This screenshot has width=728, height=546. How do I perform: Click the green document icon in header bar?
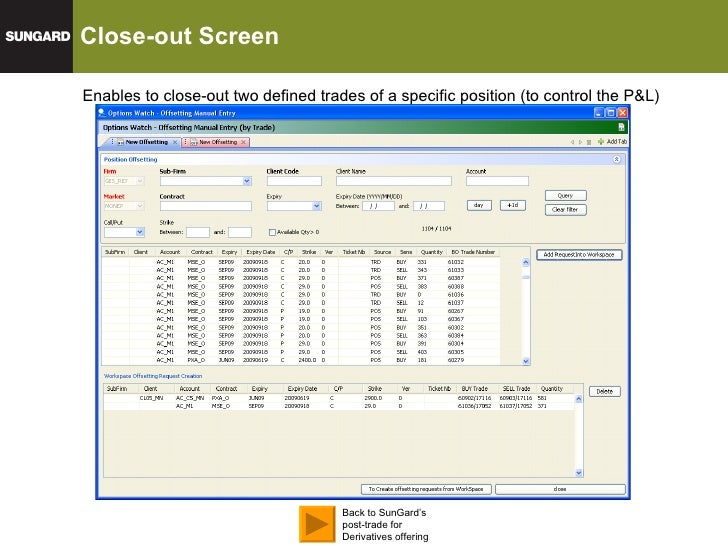click(621, 127)
